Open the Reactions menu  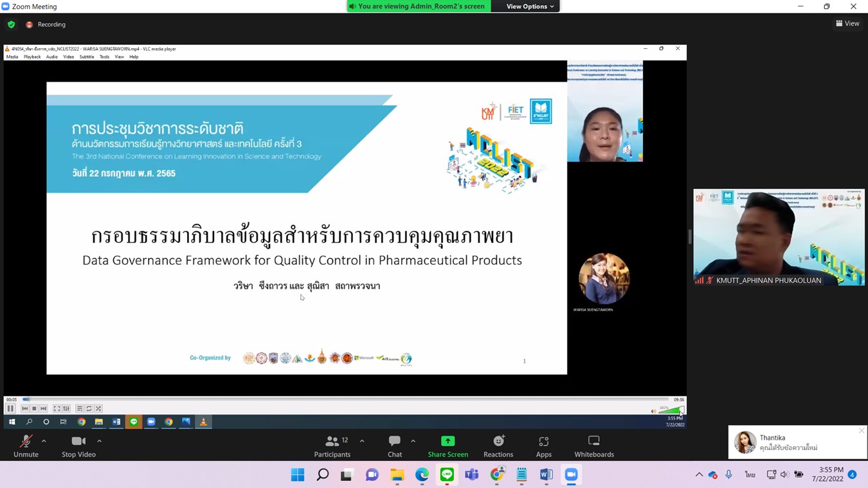coord(498,446)
